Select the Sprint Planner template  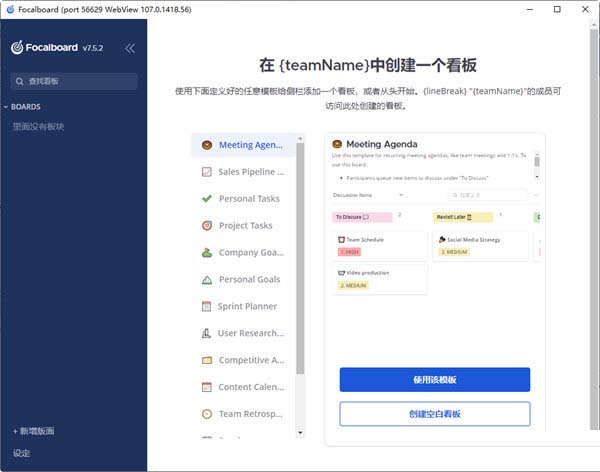pos(246,306)
